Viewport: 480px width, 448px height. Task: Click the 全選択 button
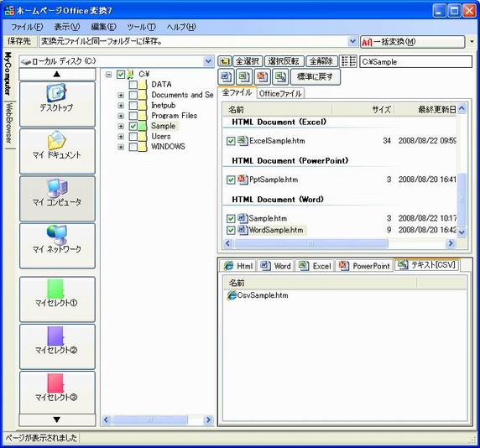point(248,61)
